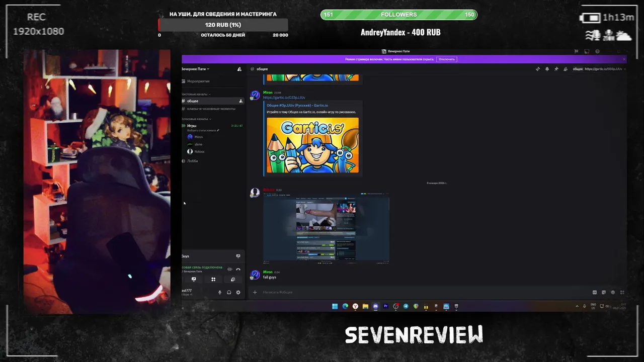Open the Gartic.io embed image
Viewport: 644px width, 362px height.
[x=312, y=145]
